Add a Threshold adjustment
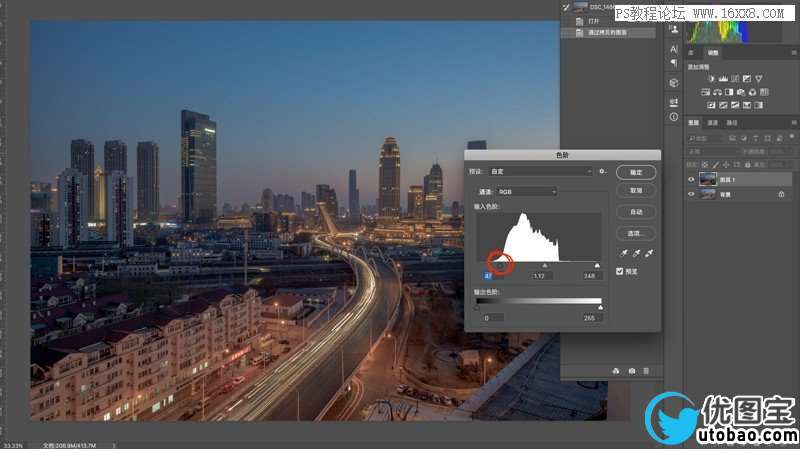Viewport: 800px width, 449px height. 735,105
